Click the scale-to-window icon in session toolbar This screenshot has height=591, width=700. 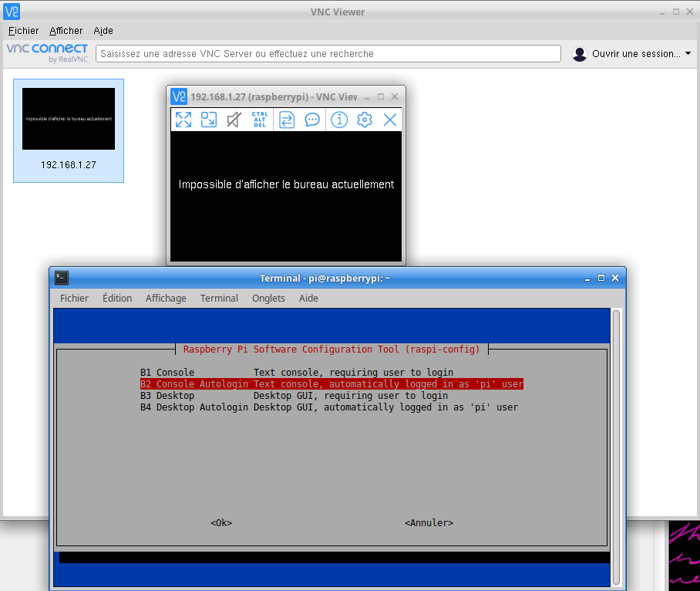[208, 120]
